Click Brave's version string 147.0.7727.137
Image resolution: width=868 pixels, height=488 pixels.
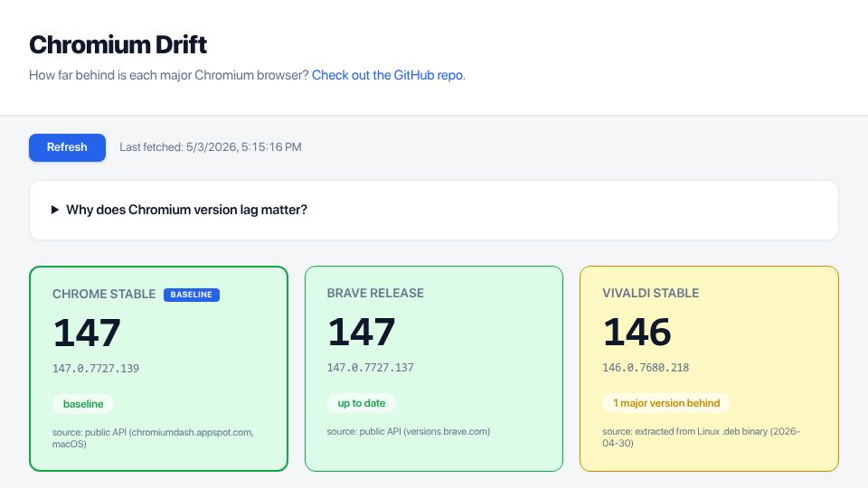(371, 368)
